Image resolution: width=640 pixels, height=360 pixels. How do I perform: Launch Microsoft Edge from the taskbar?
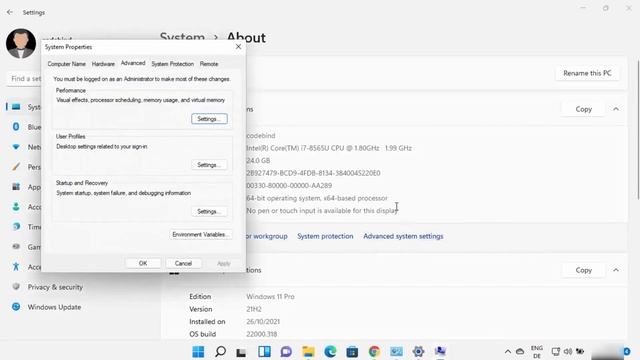click(330, 351)
